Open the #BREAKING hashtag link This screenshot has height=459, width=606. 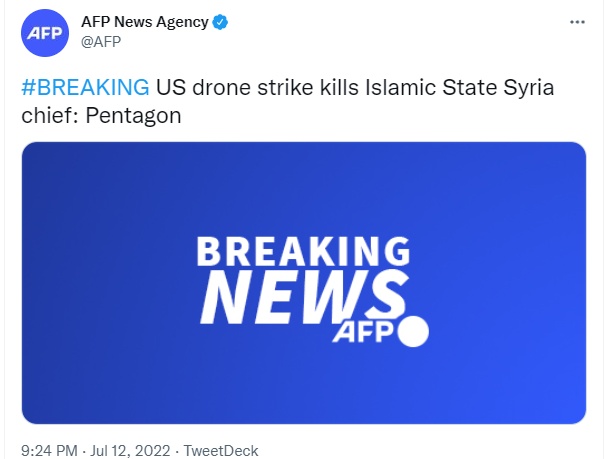pyautogui.click(x=85, y=87)
